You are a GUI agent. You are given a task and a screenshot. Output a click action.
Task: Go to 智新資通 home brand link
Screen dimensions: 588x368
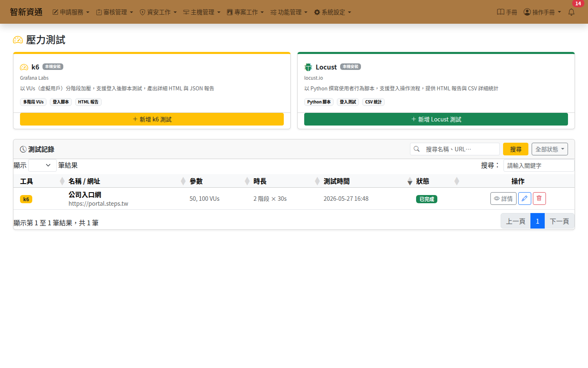(x=26, y=12)
